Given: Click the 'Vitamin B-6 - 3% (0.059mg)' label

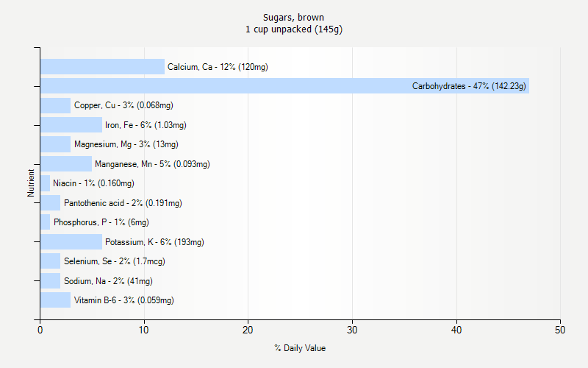Looking at the screenshot, I should [123, 300].
